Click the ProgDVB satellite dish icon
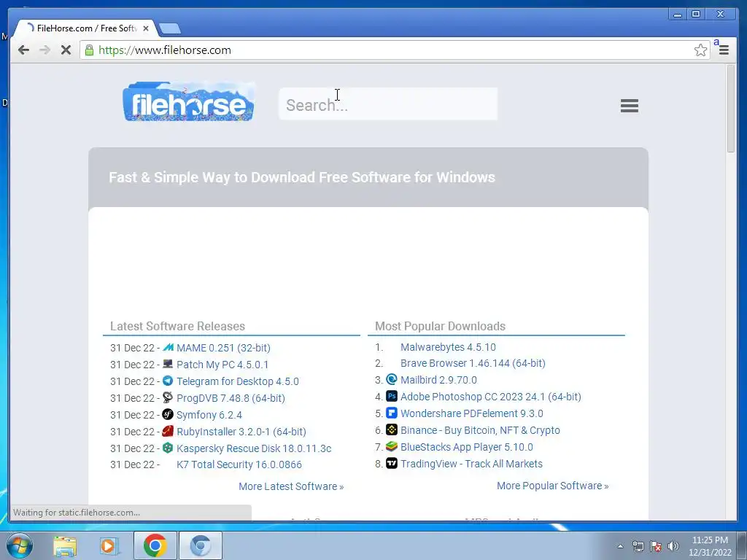The image size is (747, 560). tap(168, 397)
